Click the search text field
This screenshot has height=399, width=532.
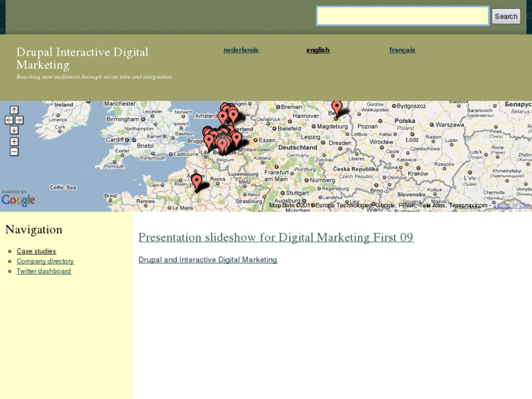402,16
